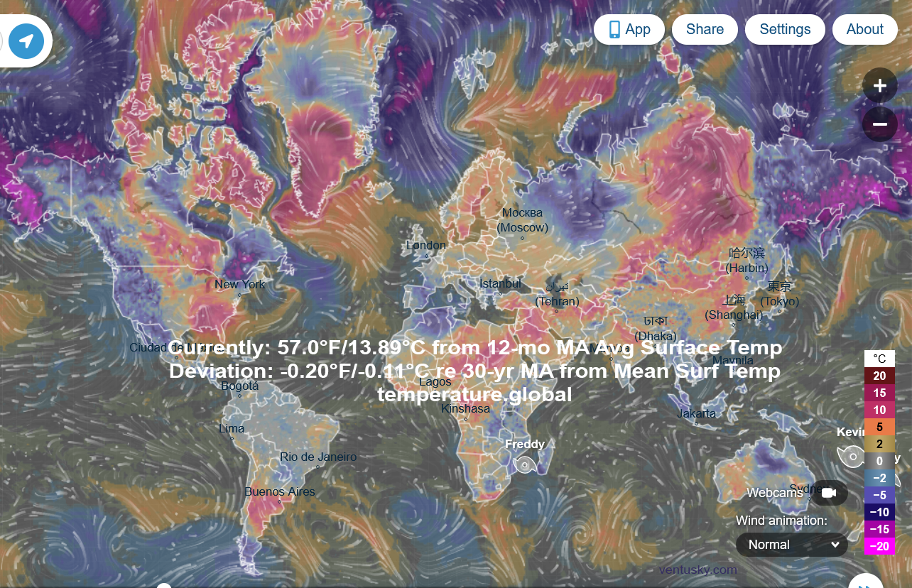Click the Tokyo city label
This screenshot has width=912, height=588.
pos(779,294)
